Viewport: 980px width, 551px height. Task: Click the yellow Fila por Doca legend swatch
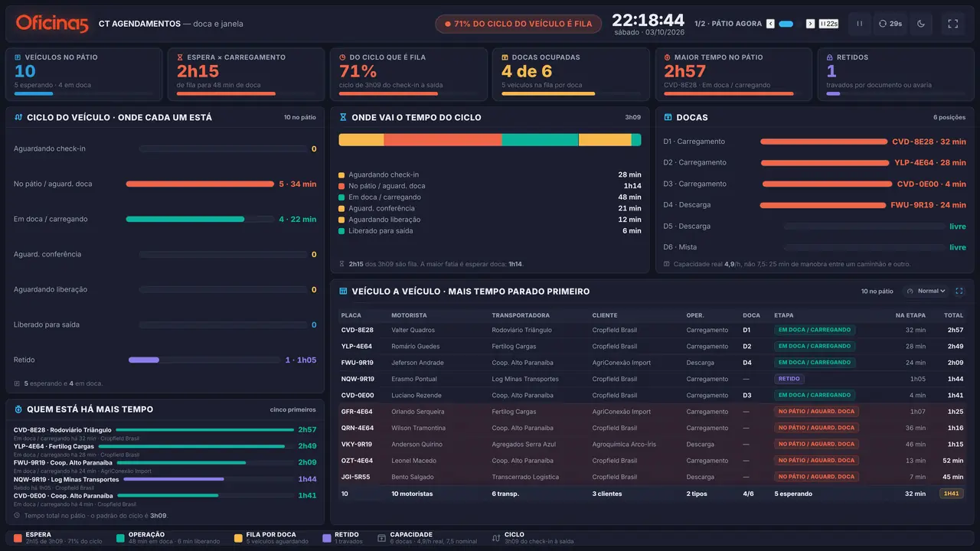tap(237, 538)
